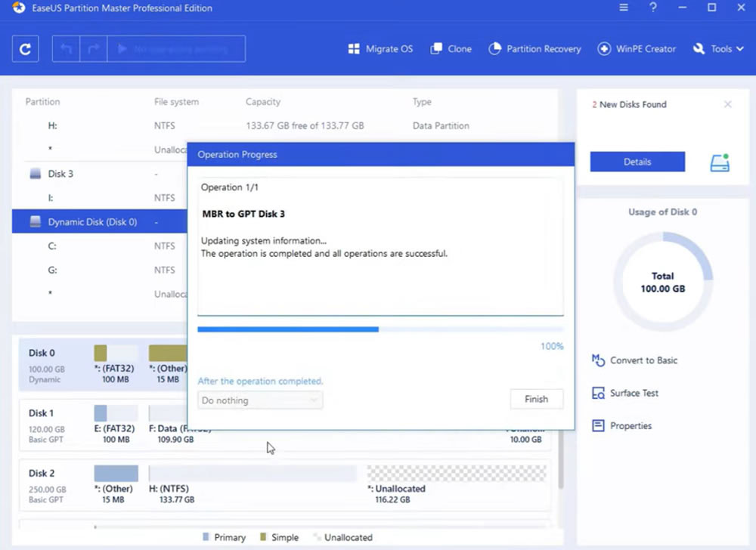756x550 pixels.
Task: Click the operation progress bar
Action: [x=380, y=329]
